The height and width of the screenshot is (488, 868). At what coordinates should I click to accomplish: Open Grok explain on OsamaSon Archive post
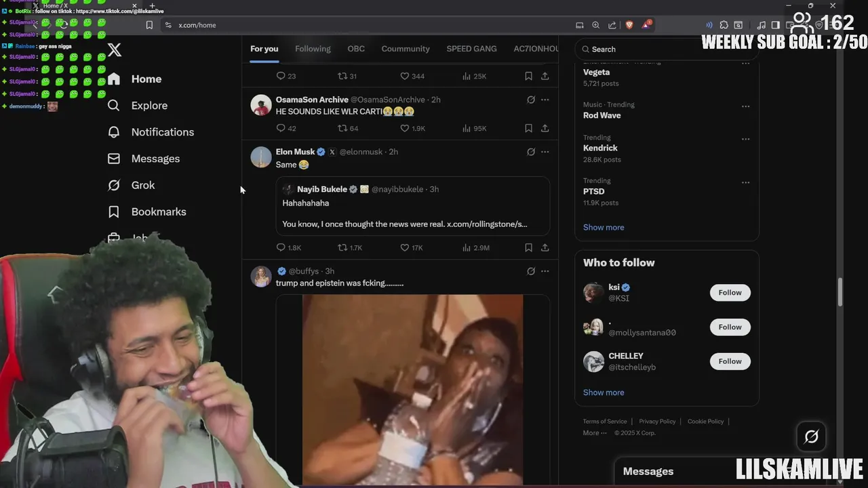point(531,100)
